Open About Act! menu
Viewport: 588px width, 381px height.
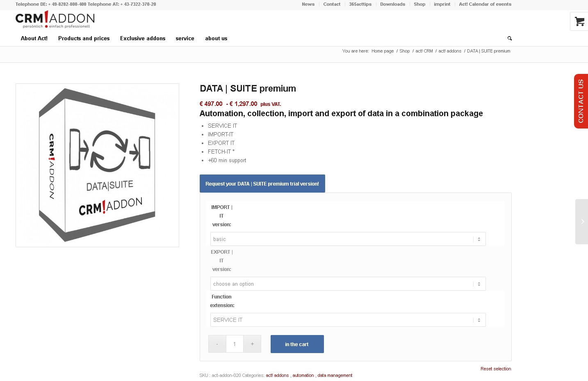(x=34, y=38)
